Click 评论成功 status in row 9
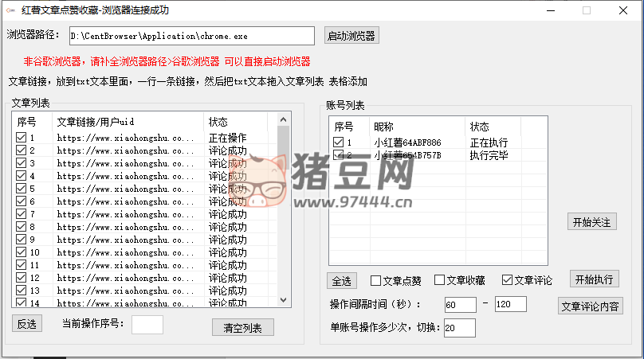 point(227,240)
